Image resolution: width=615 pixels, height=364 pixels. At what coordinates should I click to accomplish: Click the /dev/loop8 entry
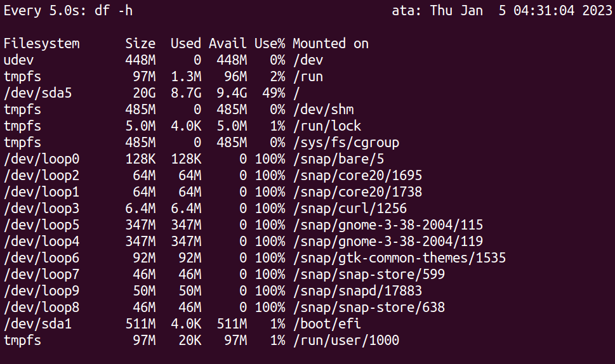42,307
